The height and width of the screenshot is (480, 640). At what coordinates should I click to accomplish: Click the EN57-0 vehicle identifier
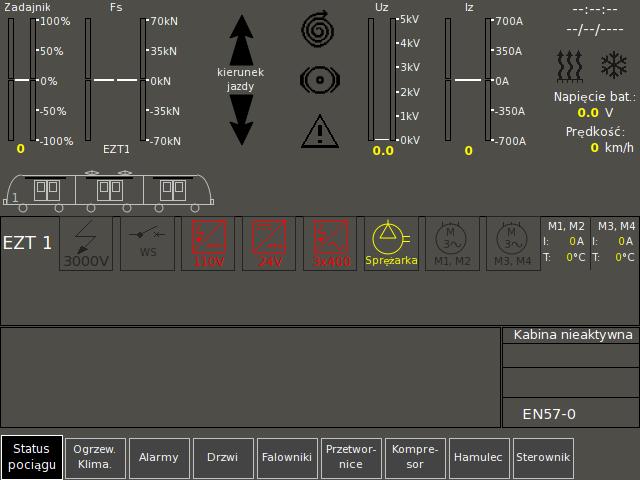pos(549,414)
